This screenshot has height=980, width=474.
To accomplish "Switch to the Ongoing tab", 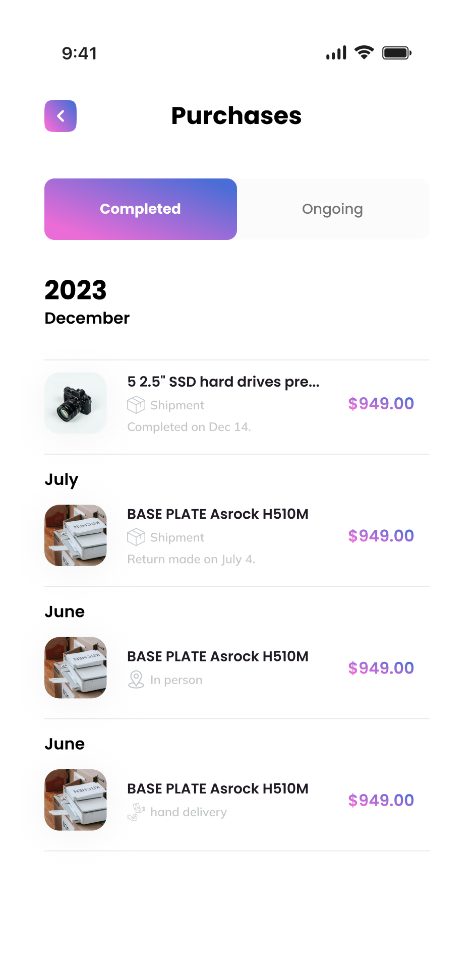I will coord(333,209).
